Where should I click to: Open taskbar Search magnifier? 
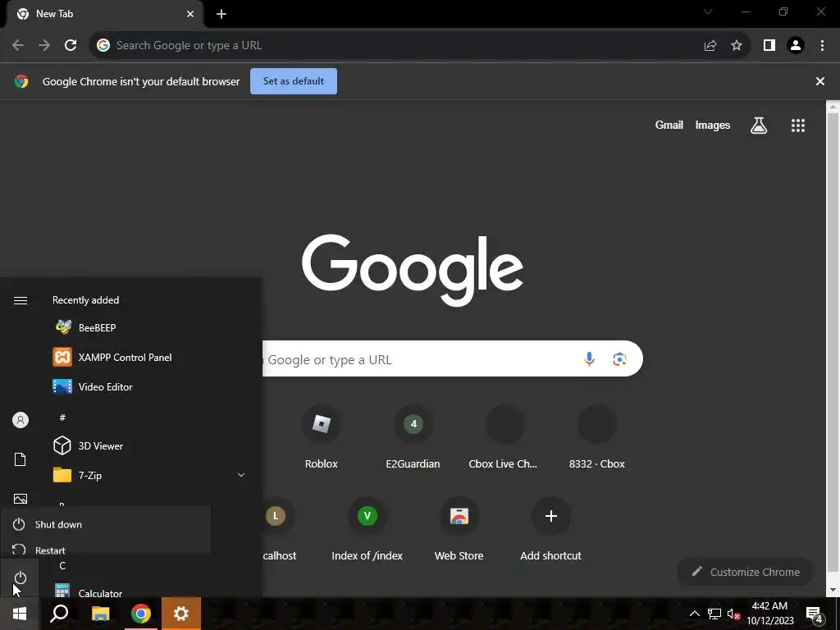(59, 614)
